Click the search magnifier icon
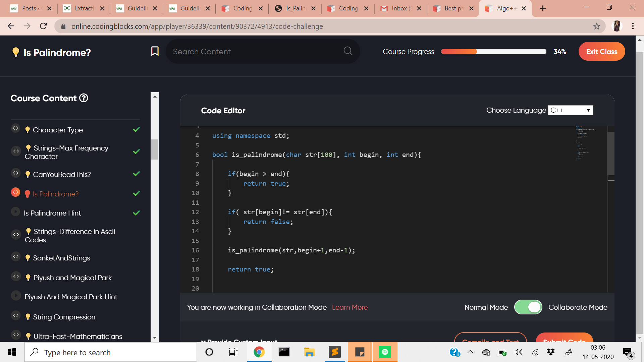Image resolution: width=644 pixels, height=362 pixels. click(x=348, y=51)
